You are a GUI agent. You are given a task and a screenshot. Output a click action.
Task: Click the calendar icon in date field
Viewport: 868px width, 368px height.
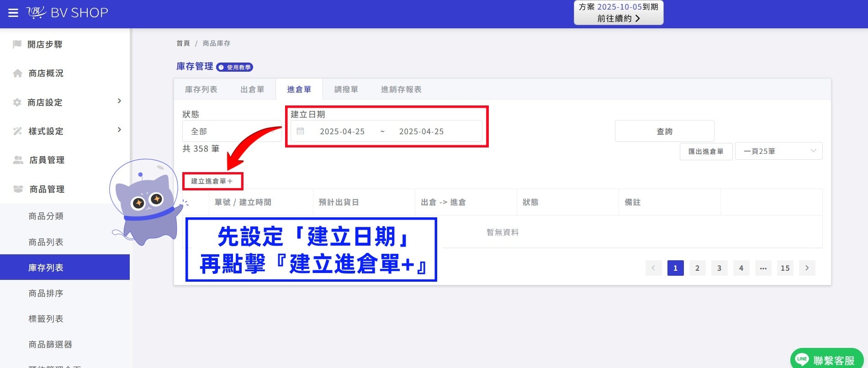pyautogui.click(x=300, y=131)
